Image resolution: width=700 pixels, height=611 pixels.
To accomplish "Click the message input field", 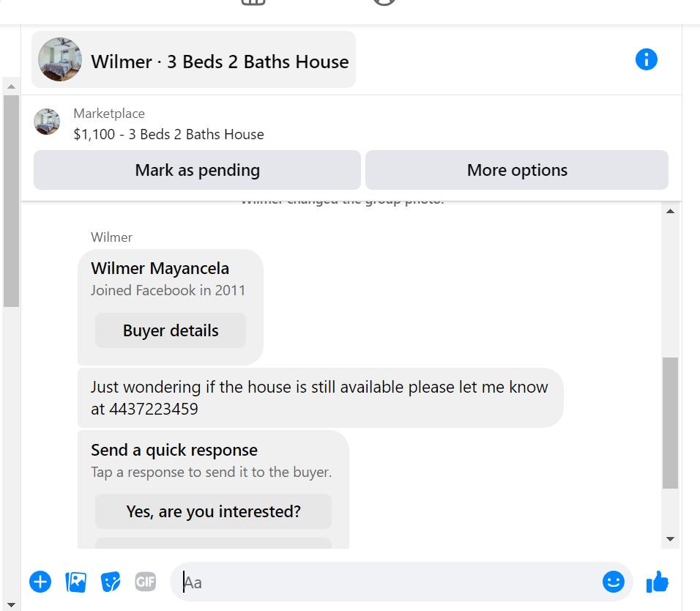I will [x=388, y=582].
